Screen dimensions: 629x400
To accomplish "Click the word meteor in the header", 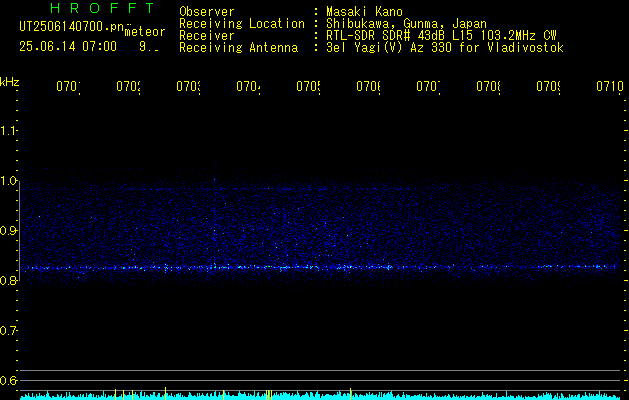I will click(145, 32).
